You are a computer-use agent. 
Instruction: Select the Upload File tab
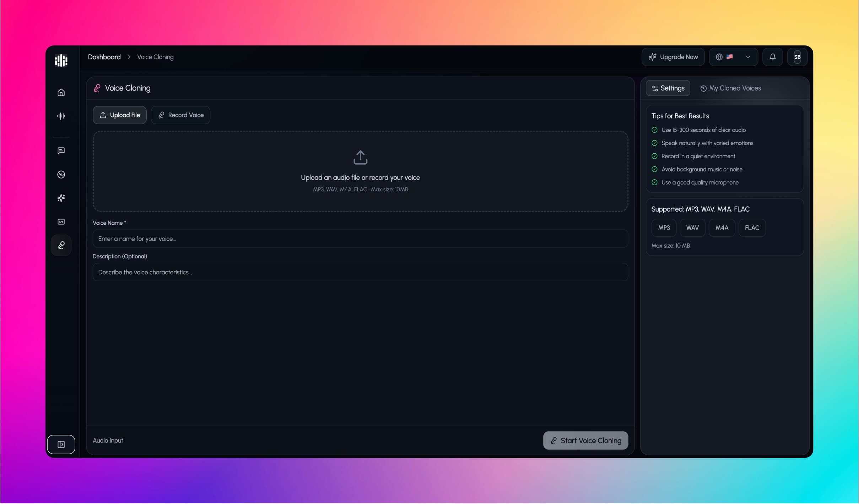(120, 115)
